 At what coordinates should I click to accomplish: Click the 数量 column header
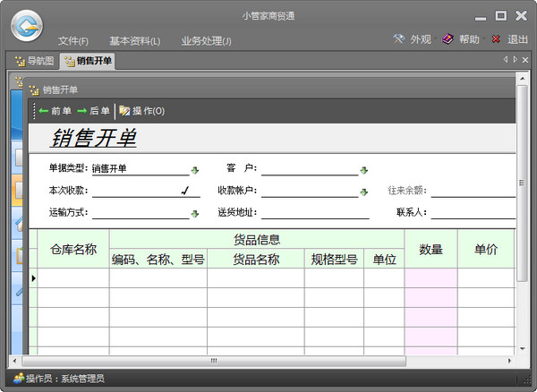[x=430, y=250]
